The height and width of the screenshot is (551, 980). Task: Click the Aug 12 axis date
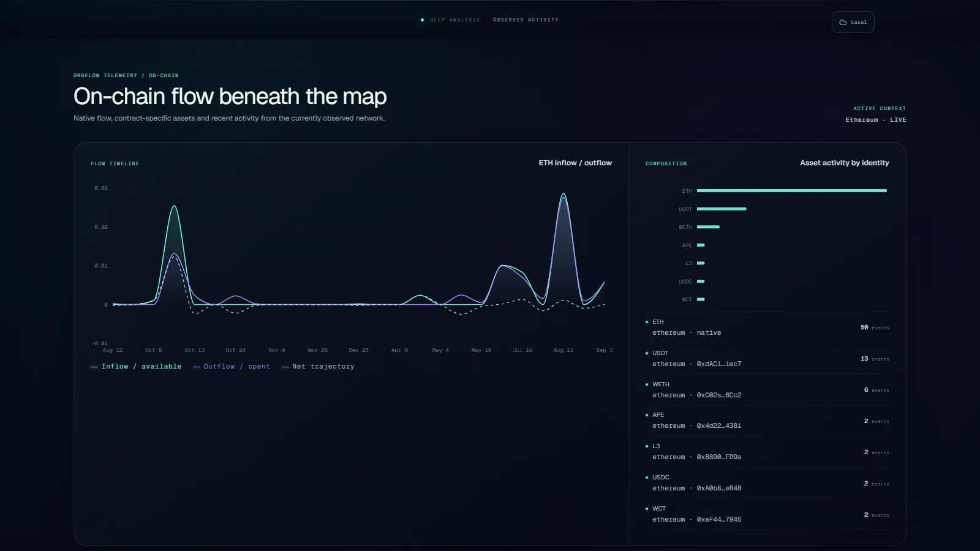click(x=113, y=350)
